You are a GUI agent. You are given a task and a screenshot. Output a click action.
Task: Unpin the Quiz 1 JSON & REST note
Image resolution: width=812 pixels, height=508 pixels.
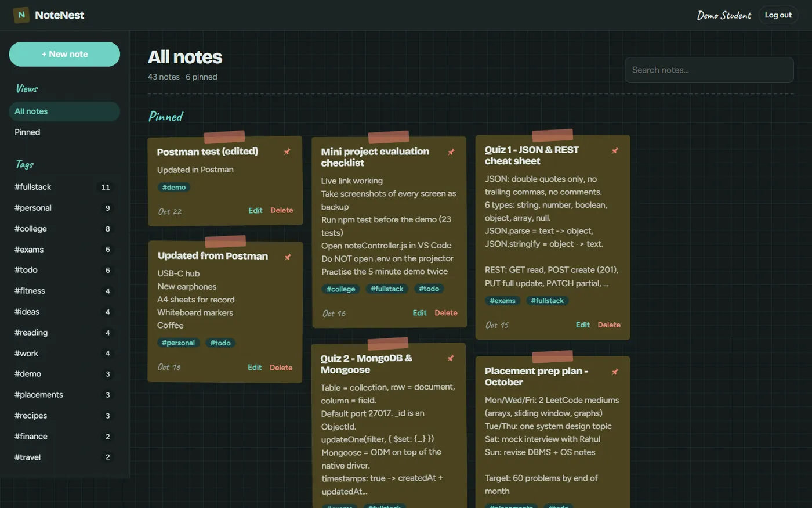615,150
